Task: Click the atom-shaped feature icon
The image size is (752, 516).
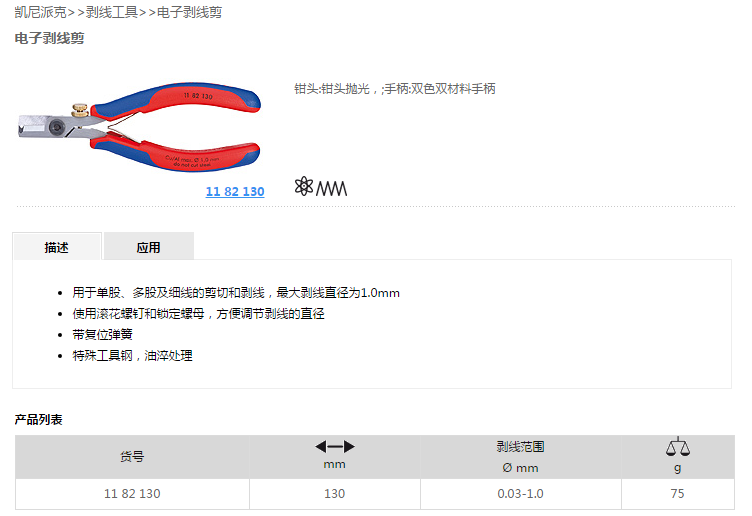Action: (304, 187)
